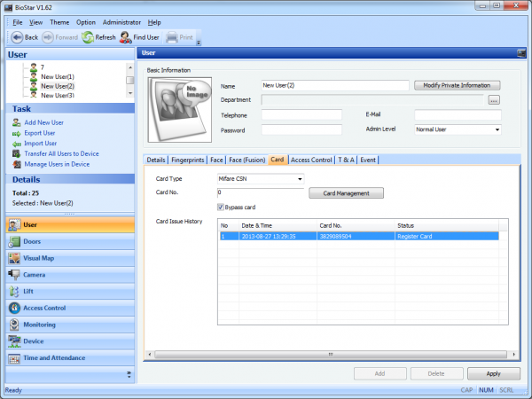Click the Card Management button
This screenshot has height=399, width=532.
coord(346,192)
